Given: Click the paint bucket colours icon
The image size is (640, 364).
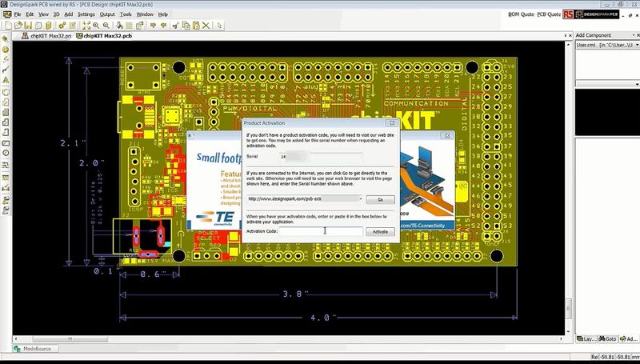Looking at the screenshot, I should coord(119,26).
